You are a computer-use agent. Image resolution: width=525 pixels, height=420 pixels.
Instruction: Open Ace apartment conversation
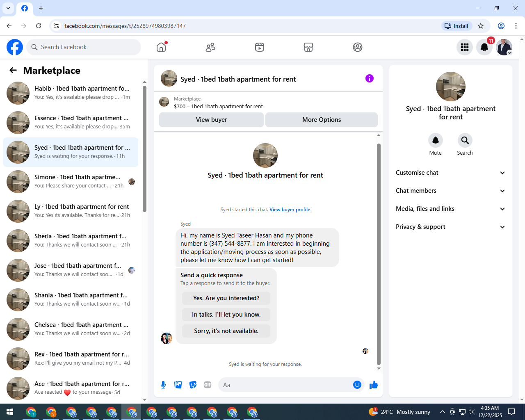coord(71,388)
